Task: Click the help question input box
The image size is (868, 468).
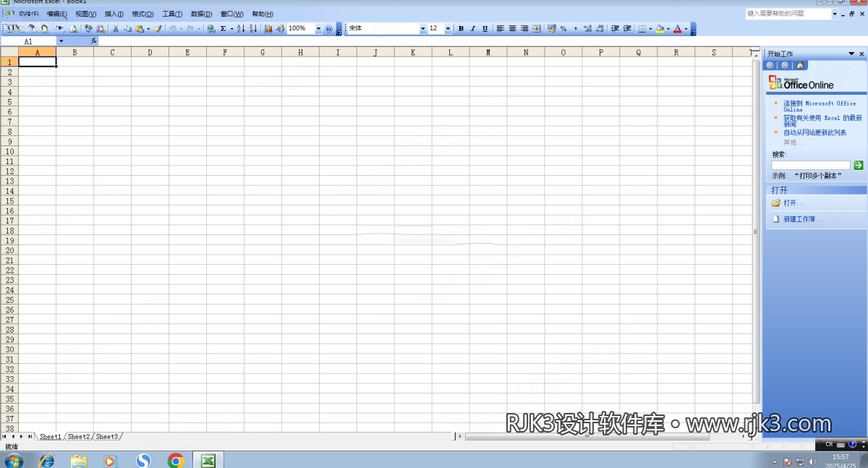Action: coord(787,14)
